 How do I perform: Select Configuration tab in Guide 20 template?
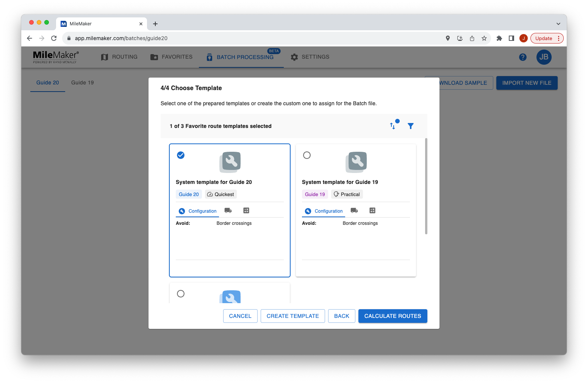197,211
